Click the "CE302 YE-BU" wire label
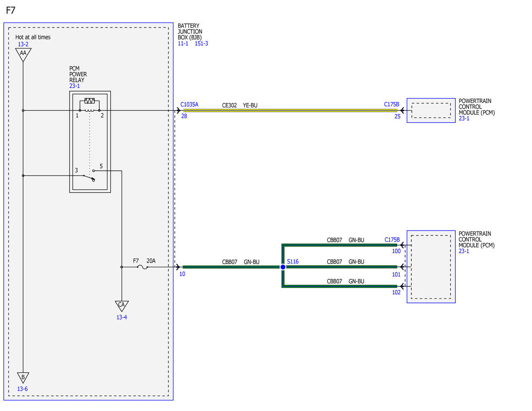The width and height of the screenshot is (532, 411). (x=239, y=106)
